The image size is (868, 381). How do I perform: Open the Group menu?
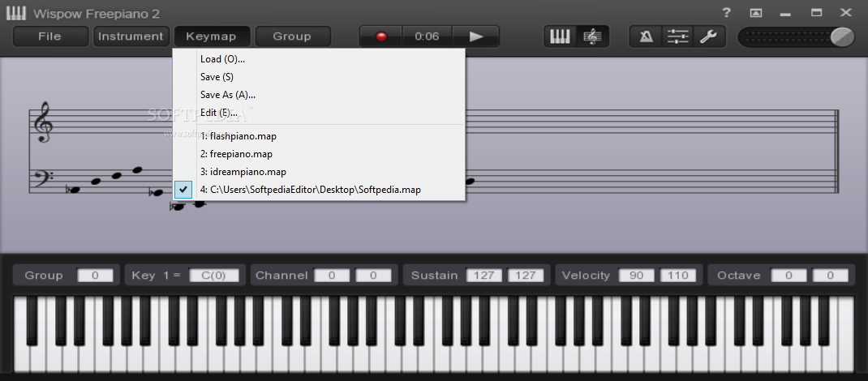coord(292,36)
